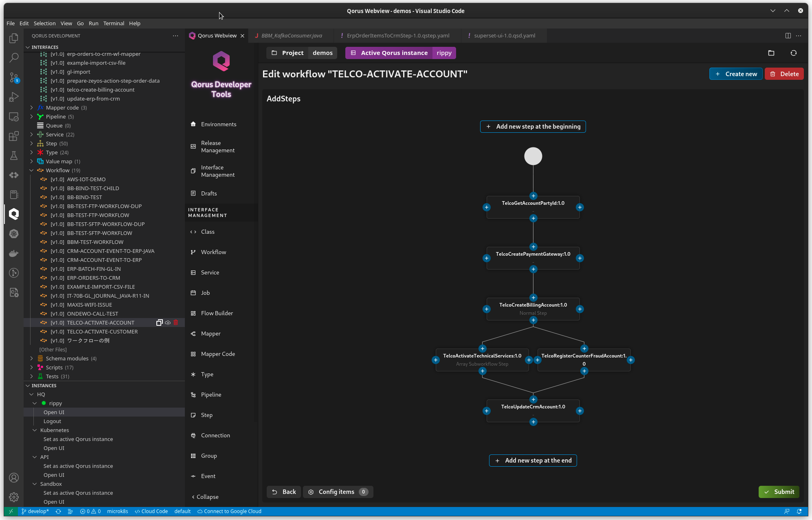Add step right of TelcoCreatePaymentGateway:1.0
The width and height of the screenshot is (812, 520).
point(580,258)
